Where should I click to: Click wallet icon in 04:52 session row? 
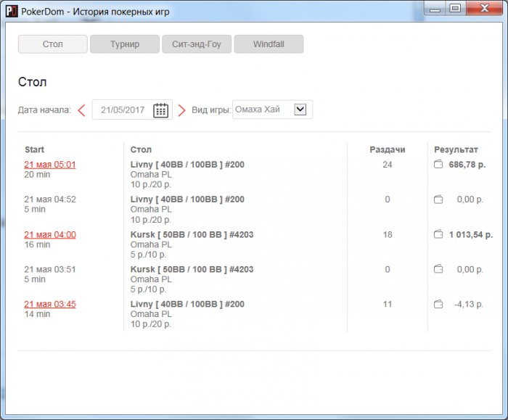tap(438, 199)
